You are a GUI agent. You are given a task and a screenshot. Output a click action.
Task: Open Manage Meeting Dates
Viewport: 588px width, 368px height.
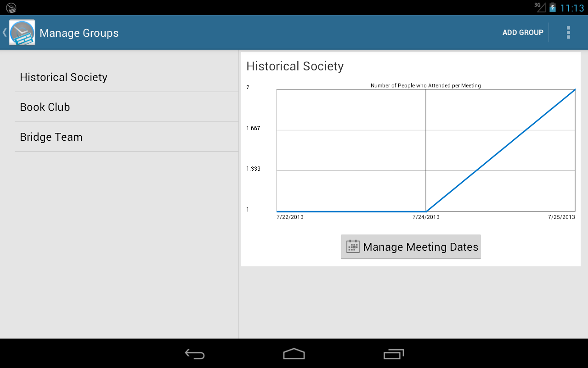pos(411,247)
